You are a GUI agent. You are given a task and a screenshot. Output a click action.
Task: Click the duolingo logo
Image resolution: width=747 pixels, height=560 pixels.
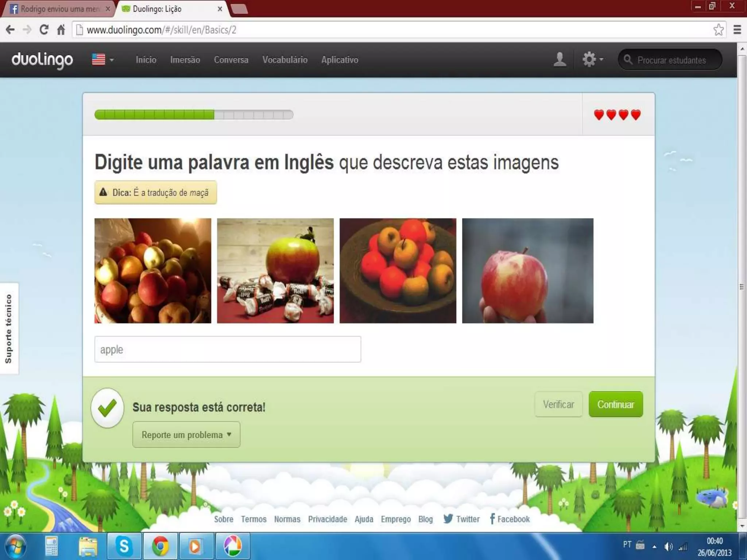tap(42, 60)
